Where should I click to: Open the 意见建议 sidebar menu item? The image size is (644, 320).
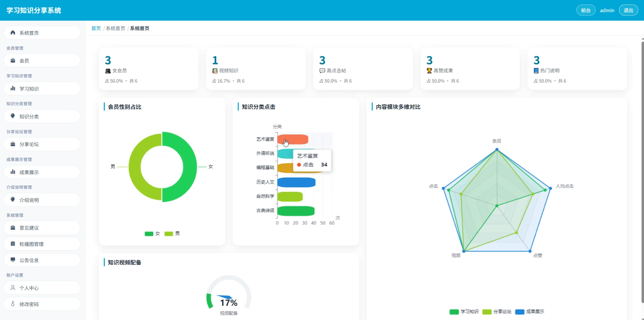pos(42,228)
